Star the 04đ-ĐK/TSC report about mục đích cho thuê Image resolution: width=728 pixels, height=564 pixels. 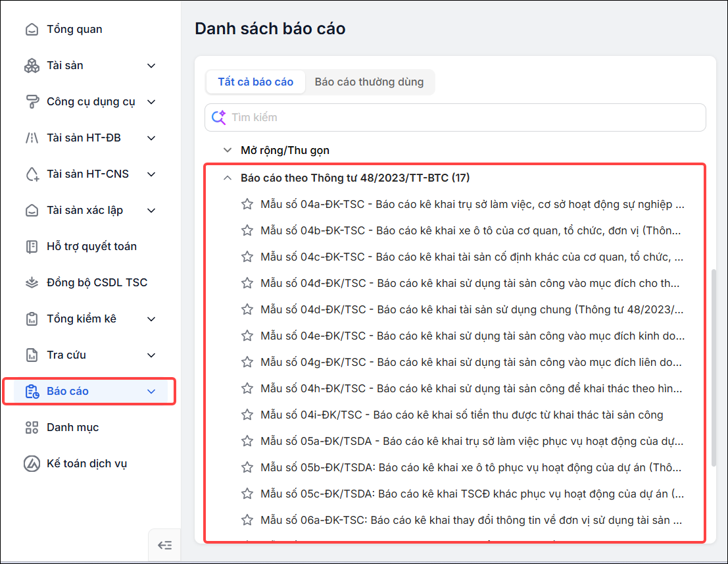[x=247, y=283]
